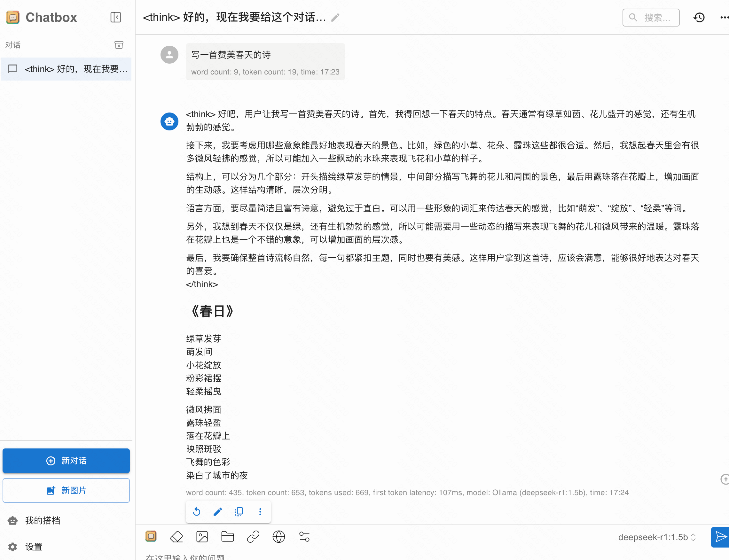Attach an image using picture icon
The height and width of the screenshot is (560, 729).
[202, 537]
